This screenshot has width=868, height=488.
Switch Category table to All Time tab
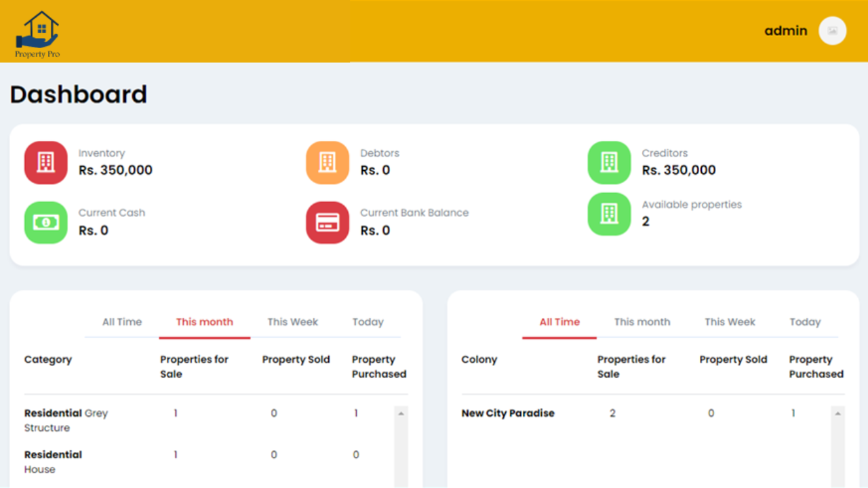pos(122,322)
